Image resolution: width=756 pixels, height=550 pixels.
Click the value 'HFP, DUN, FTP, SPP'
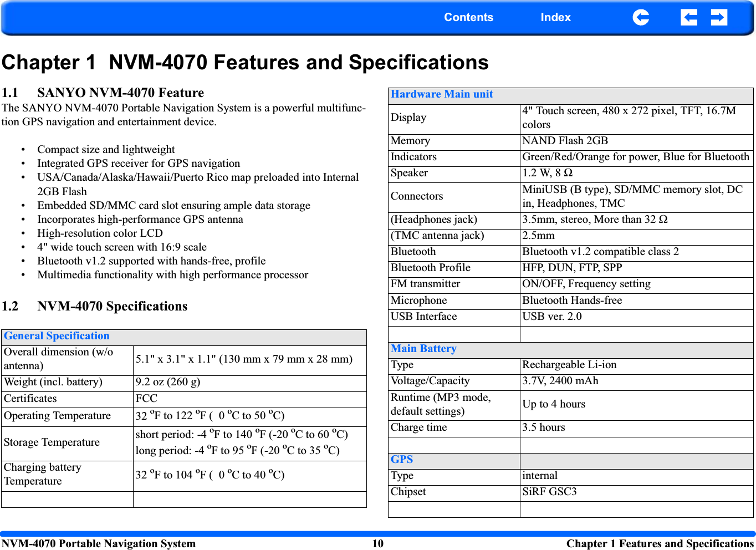[x=572, y=268]
